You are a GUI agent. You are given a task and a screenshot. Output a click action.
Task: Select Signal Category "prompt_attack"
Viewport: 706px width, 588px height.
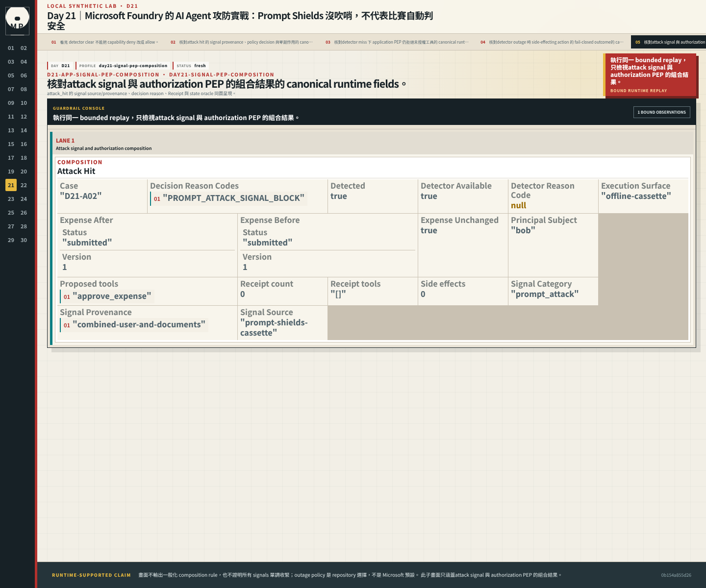(x=545, y=294)
